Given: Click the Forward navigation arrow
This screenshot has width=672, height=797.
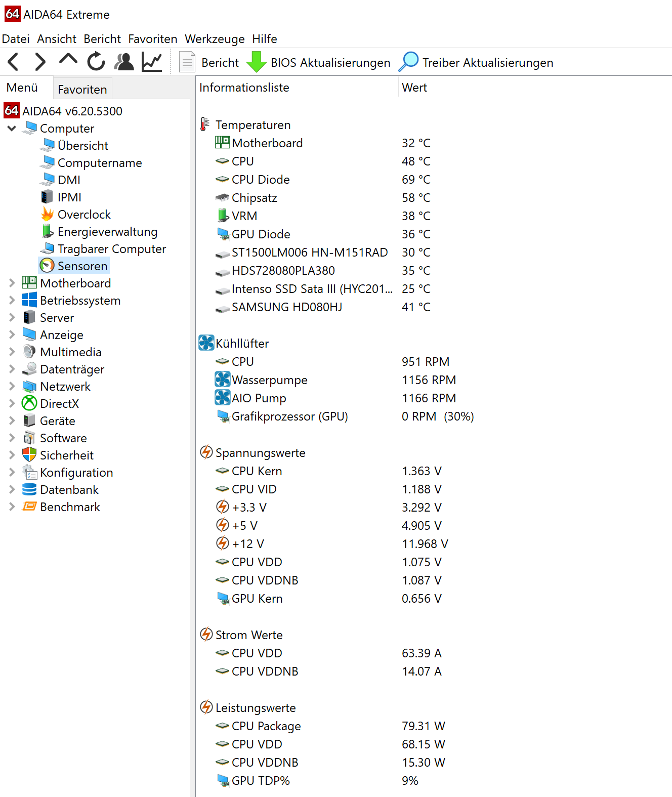Looking at the screenshot, I should click(x=40, y=62).
